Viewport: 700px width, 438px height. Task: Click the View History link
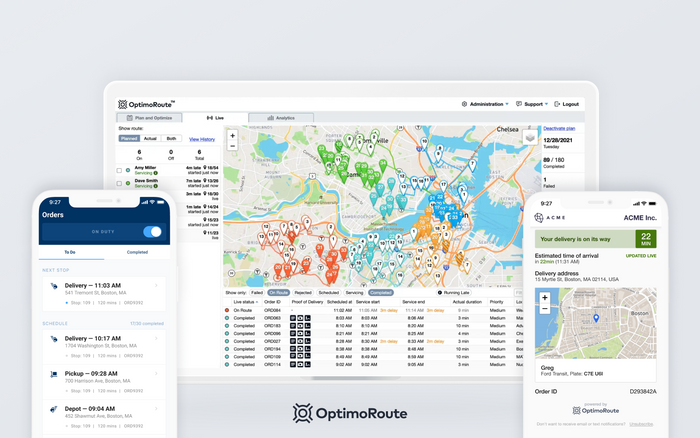pos(201,139)
